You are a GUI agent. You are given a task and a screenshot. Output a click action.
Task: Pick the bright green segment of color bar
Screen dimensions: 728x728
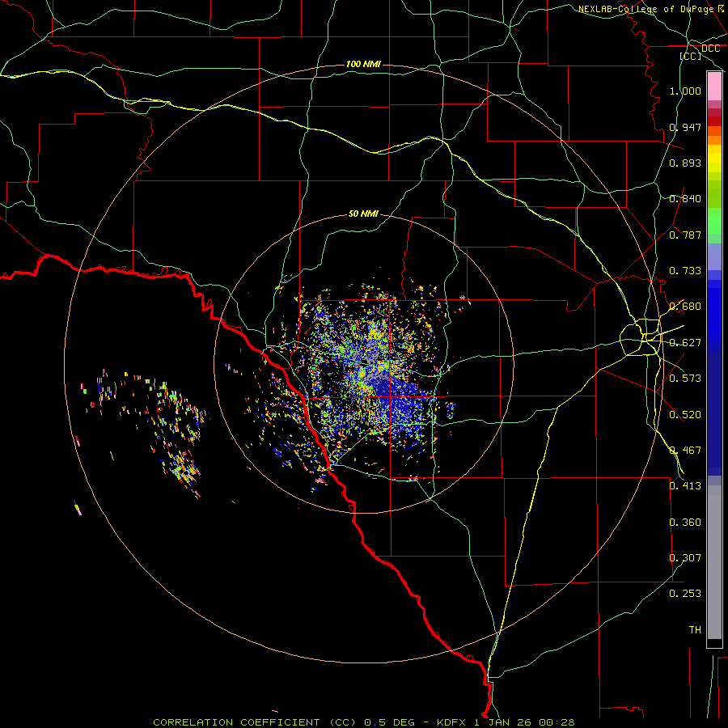714,221
